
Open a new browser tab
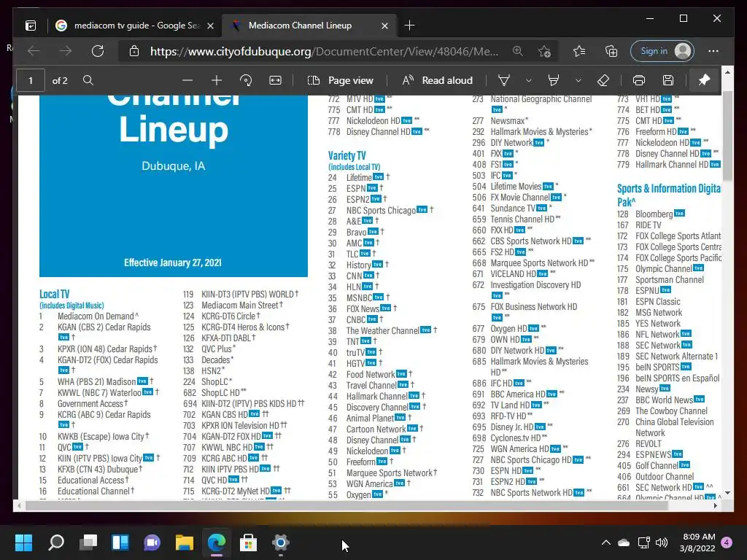[409, 26]
